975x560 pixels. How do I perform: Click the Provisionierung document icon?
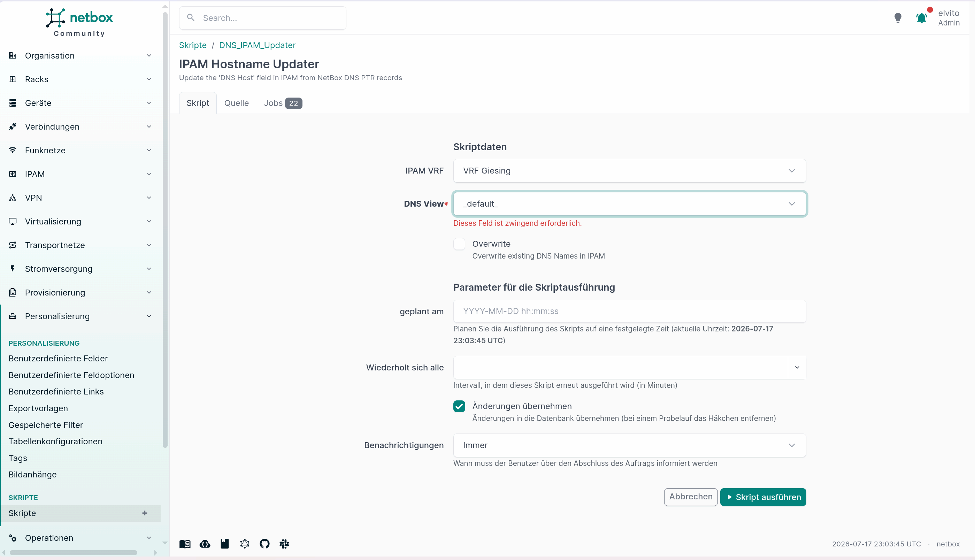coord(13,293)
